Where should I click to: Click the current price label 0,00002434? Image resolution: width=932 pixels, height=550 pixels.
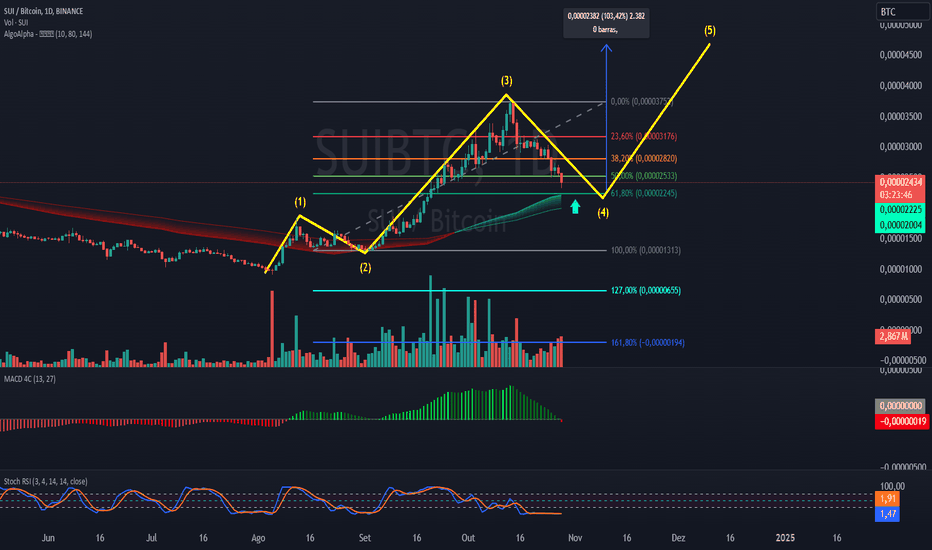(900, 182)
